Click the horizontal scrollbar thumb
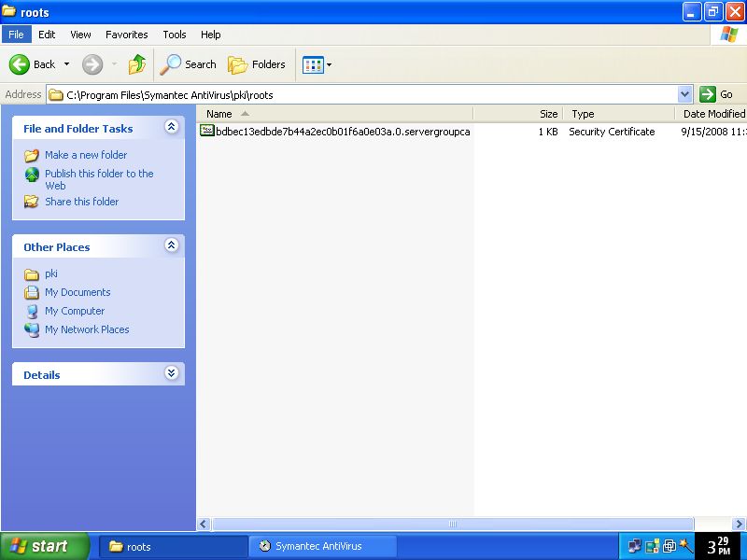The height and width of the screenshot is (560, 747). (453, 525)
